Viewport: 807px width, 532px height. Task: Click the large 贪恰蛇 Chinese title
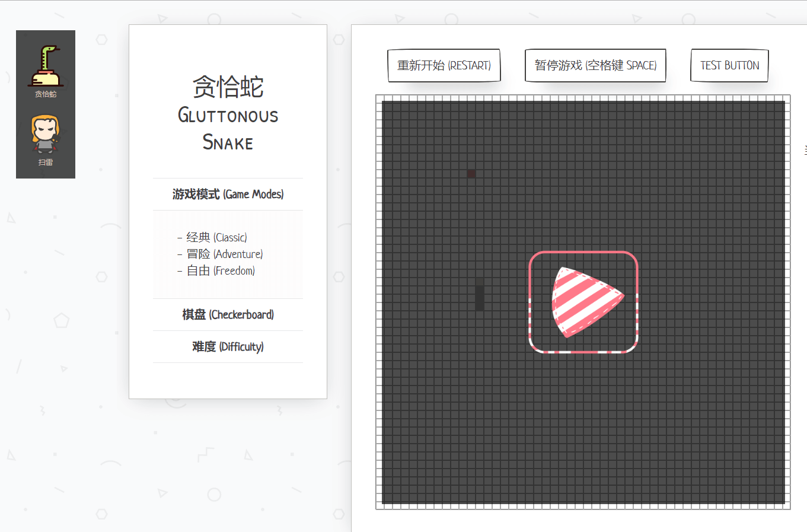click(x=228, y=87)
